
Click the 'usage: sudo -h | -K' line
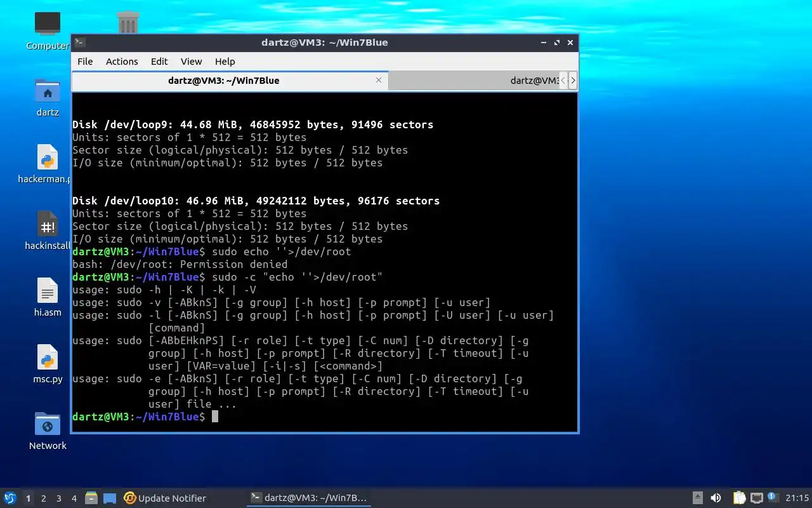(164, 290)
